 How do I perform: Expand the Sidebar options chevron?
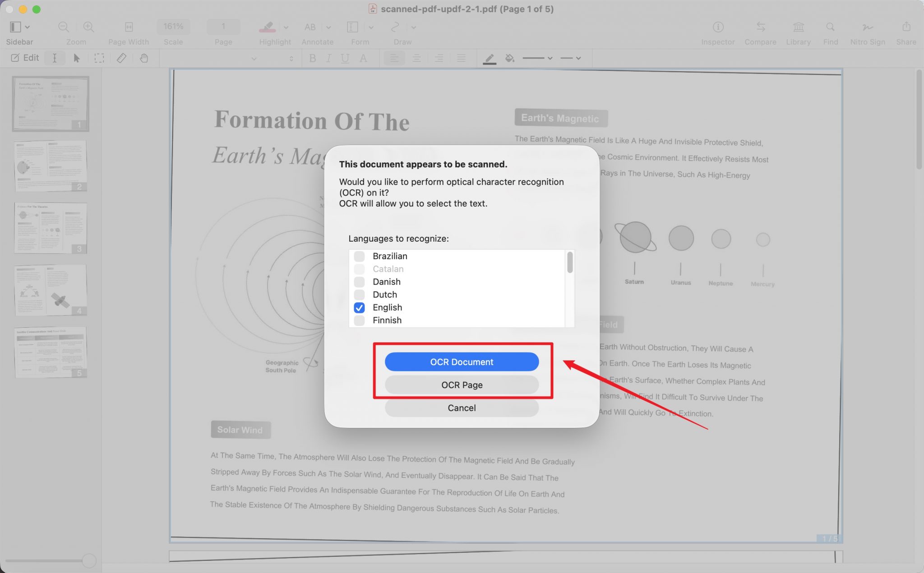tap(28, 27)
